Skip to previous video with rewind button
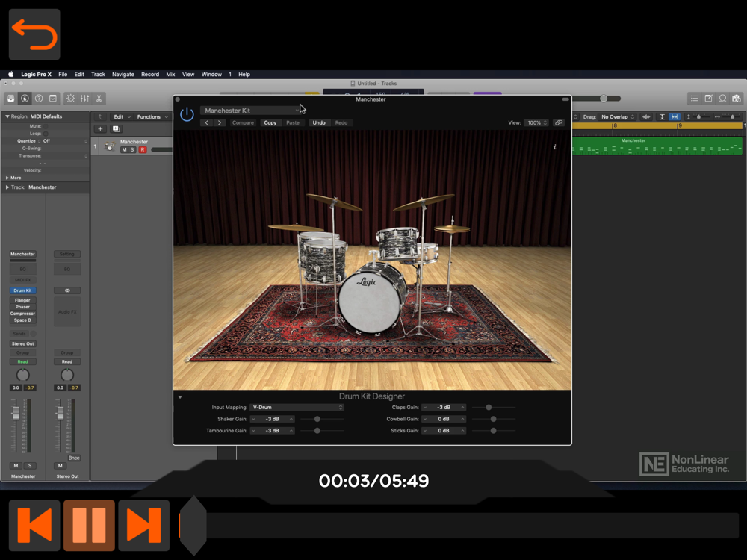747x560 pixels. click(x=34, y=525)
